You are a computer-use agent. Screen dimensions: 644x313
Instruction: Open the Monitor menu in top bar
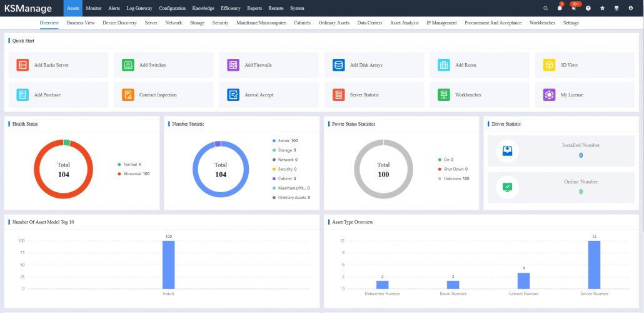pos(94,8)
